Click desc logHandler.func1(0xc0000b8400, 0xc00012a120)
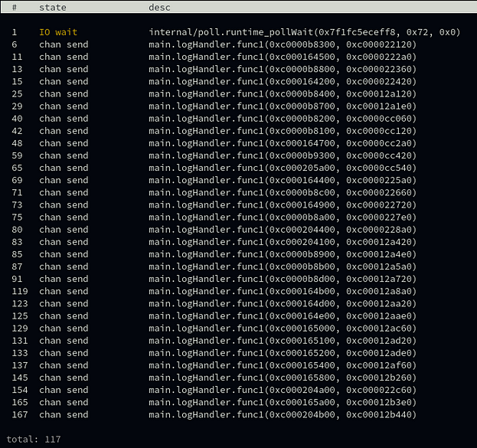 point(283,93)
